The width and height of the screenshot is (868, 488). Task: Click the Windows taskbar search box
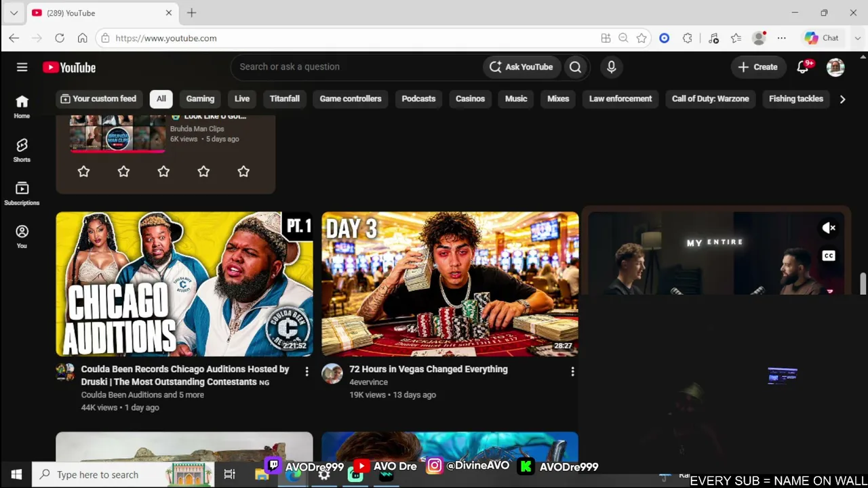click(123, 474)
